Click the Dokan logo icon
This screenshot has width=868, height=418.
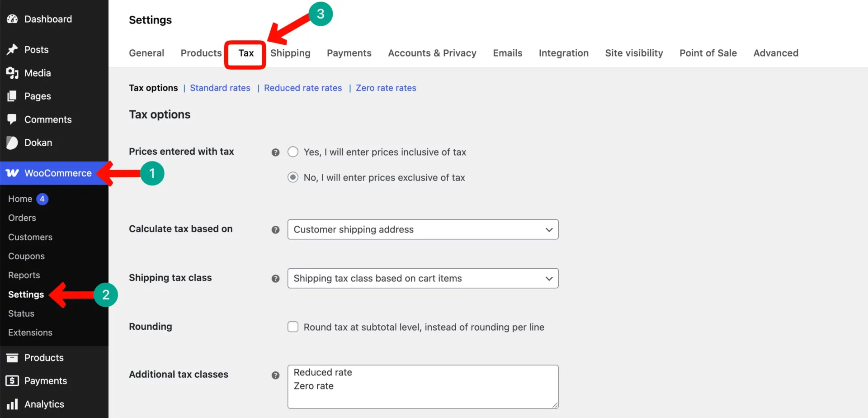point(12,142)
